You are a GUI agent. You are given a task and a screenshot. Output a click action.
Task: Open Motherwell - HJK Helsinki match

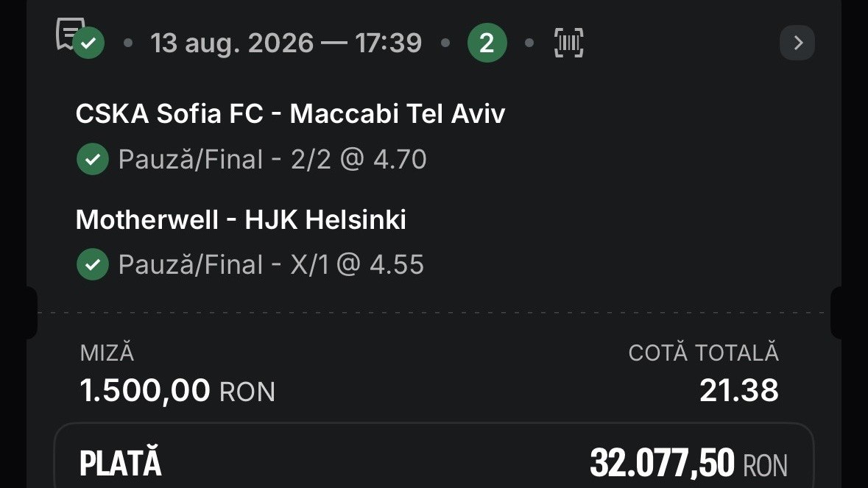(241, 219)
